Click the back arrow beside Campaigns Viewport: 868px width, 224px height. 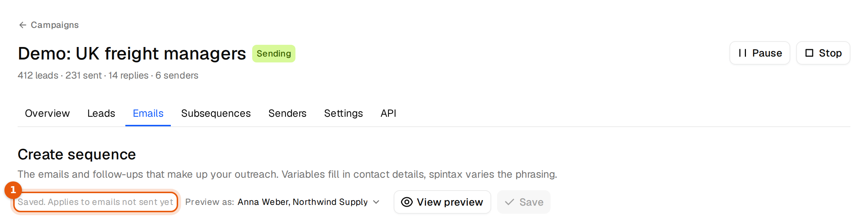[x=23, y=25]
